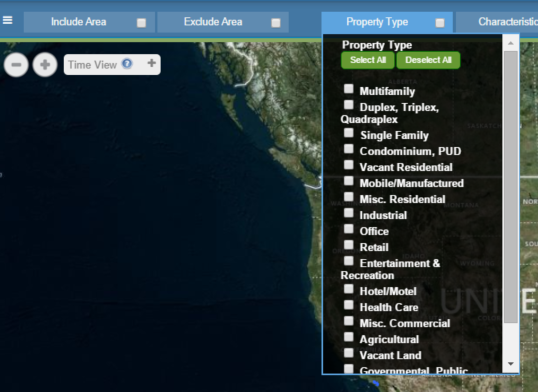538x392 pixels.
Task: Click the scroll down arrow in property list
Action: pyautogui.click(x=511, y=364)
